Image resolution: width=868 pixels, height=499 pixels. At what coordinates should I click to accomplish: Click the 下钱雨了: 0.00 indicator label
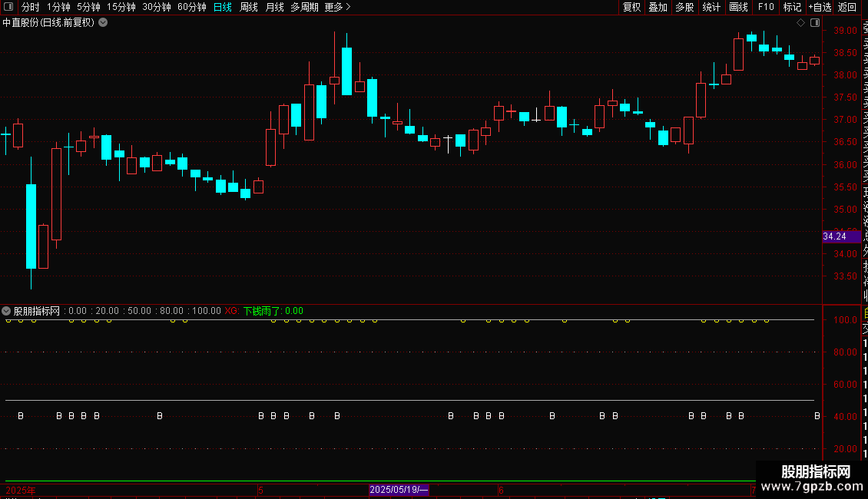coord(273,311)
